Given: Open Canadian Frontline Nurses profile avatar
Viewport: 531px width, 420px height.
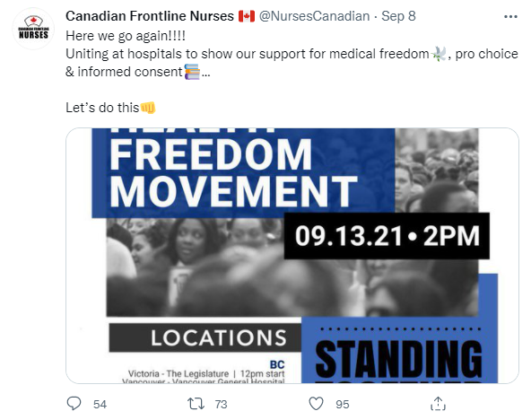Looking at the screenshot, I should [x=33, y=29].
